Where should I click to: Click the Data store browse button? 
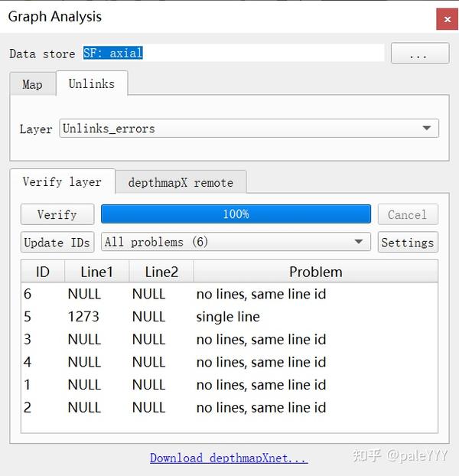[x=419, y=54]
